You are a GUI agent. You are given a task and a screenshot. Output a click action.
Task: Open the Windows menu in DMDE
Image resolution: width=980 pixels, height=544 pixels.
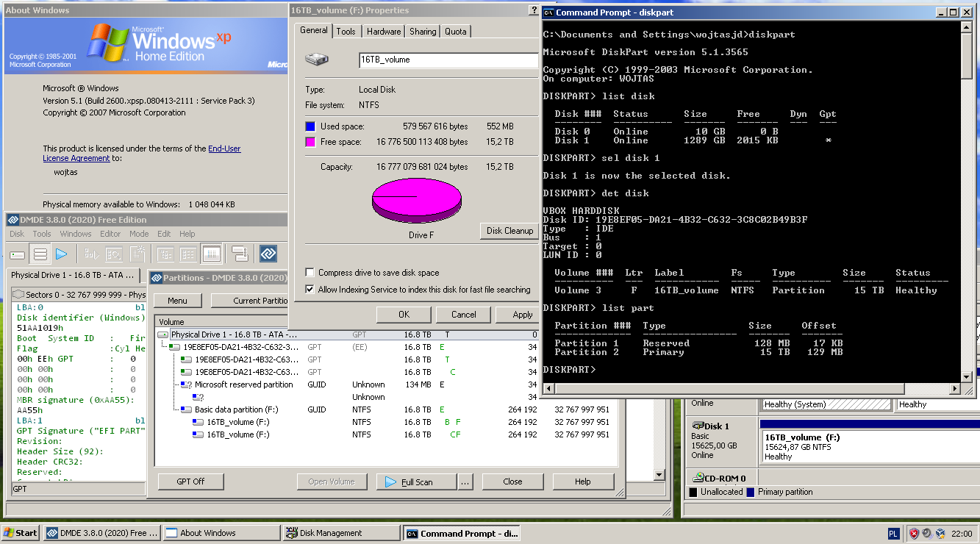tap(76, 234)
